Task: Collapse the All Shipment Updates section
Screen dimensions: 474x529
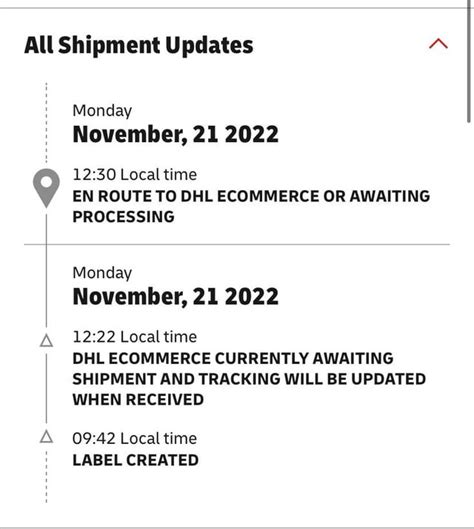Action: tap(438, 44)
